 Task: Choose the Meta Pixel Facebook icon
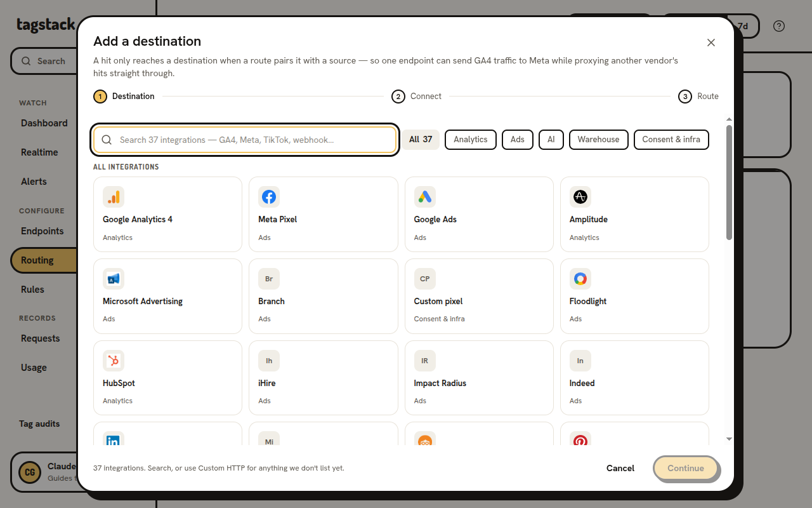(269, 197)
